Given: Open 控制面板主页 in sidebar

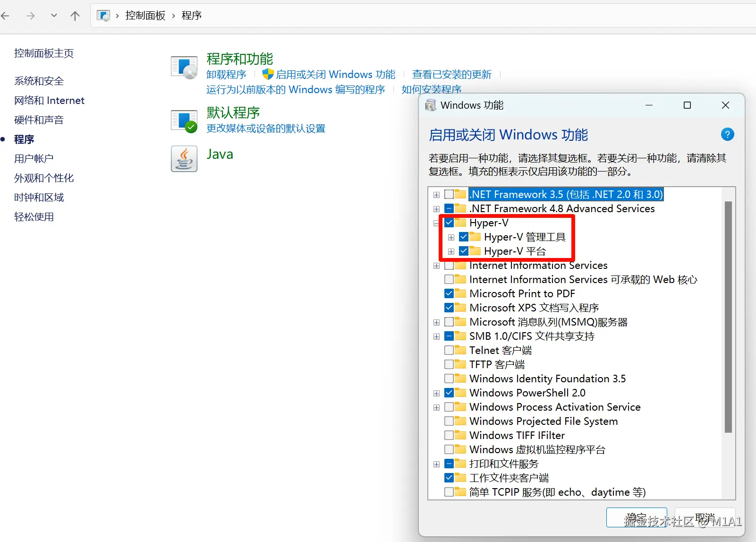Looking at the screenshot, I should tap(44, 53).
